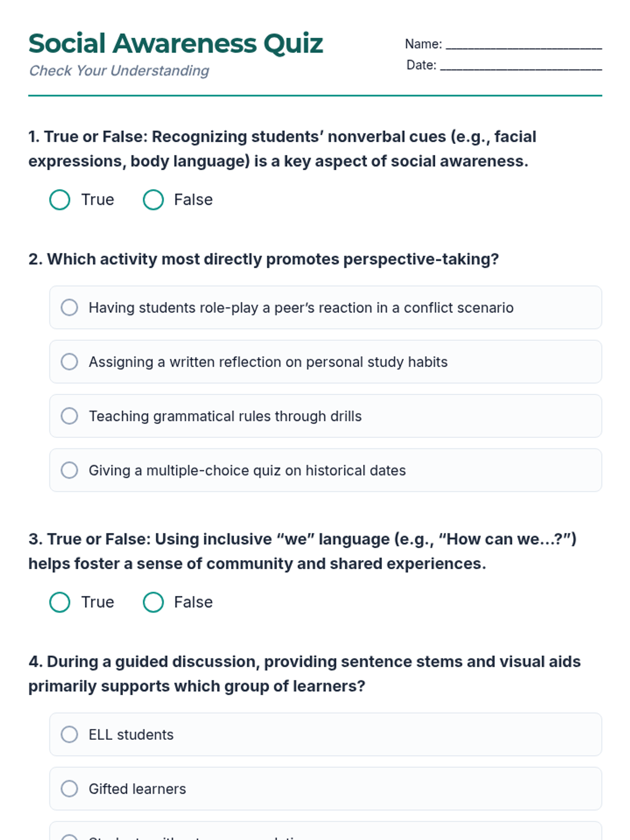Choose written reflection on study habits option
630x840 pixels.
69,362
